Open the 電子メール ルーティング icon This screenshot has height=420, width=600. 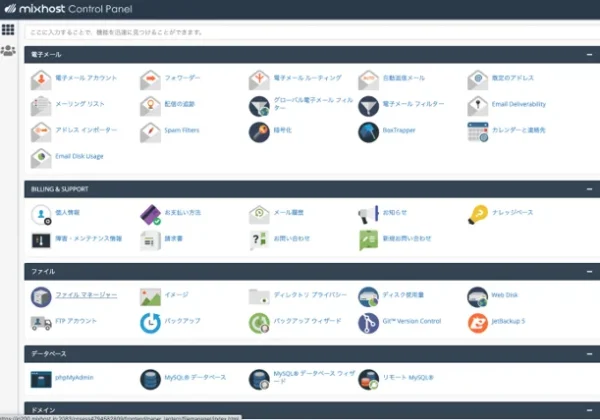259,80
